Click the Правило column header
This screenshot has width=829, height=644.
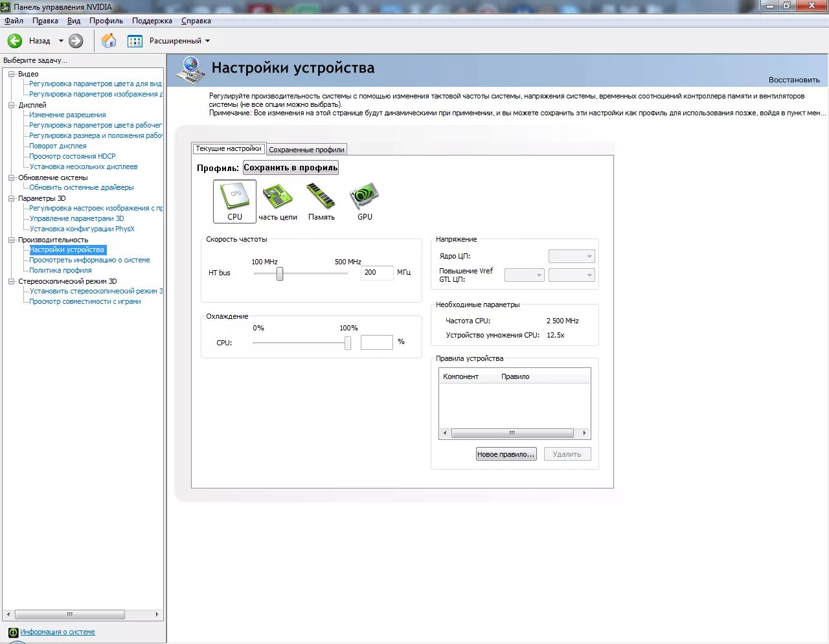tap(543, 376)
